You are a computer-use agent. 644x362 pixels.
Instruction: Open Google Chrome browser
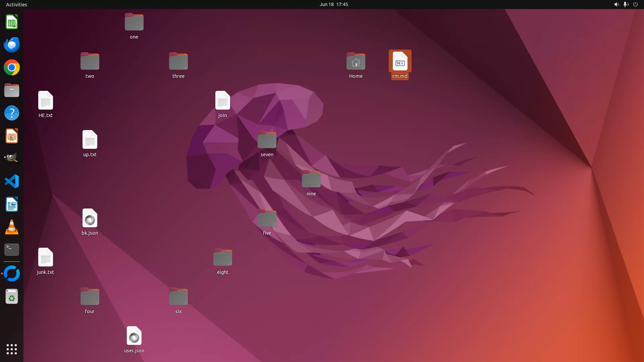point(12,68)
